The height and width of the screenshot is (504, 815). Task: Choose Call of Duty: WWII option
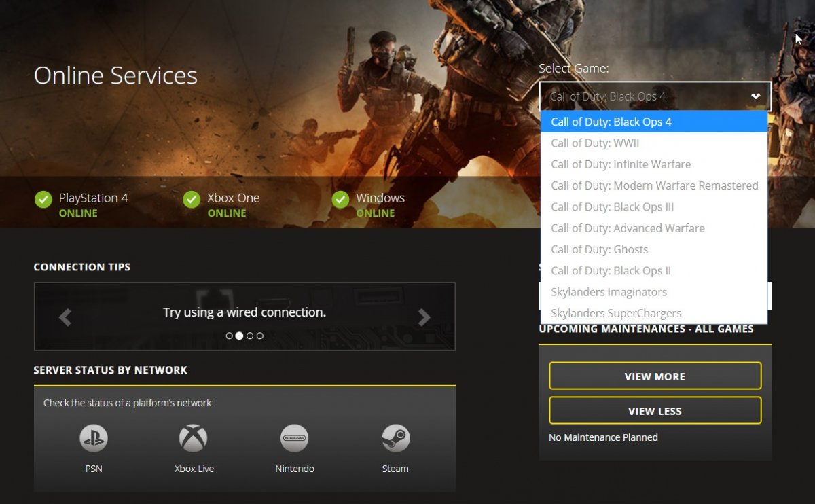(595, 143)
